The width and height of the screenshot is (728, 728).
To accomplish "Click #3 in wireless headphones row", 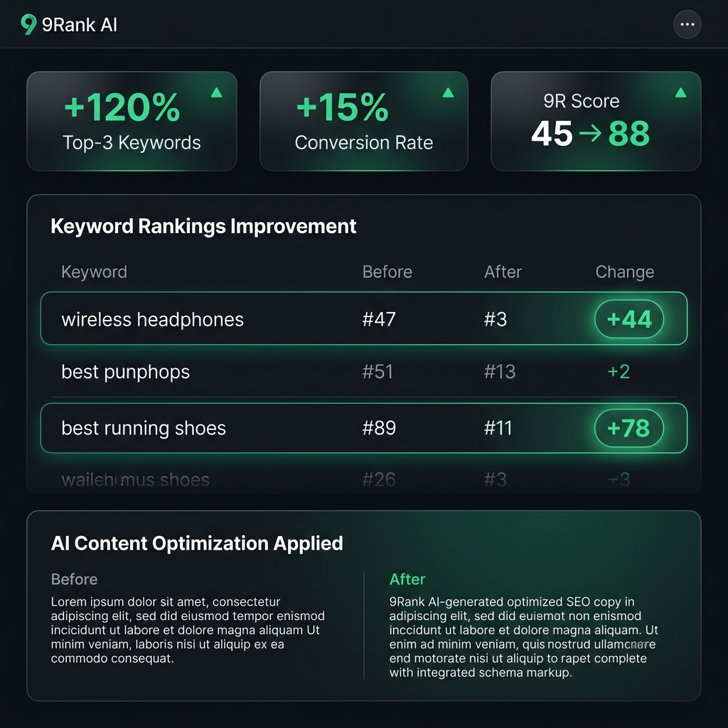I will pos(496,319).
